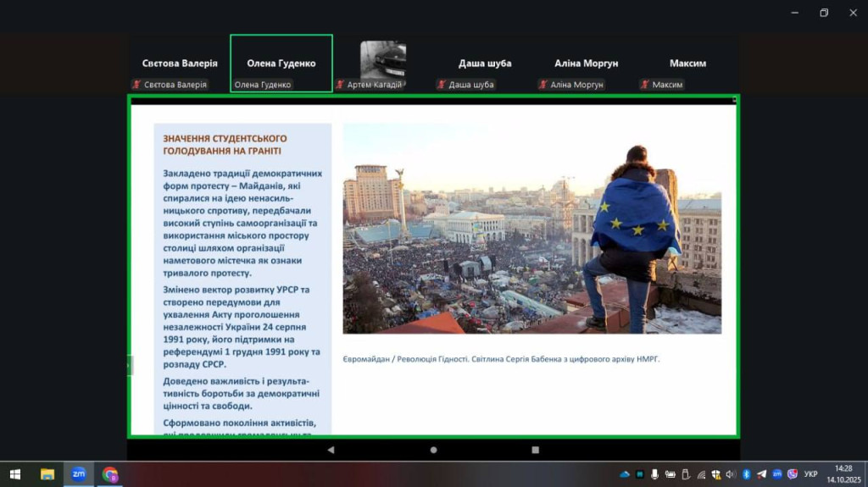
Task: Select Олена Гуденко's participant tile
Action: click(281, 64)
